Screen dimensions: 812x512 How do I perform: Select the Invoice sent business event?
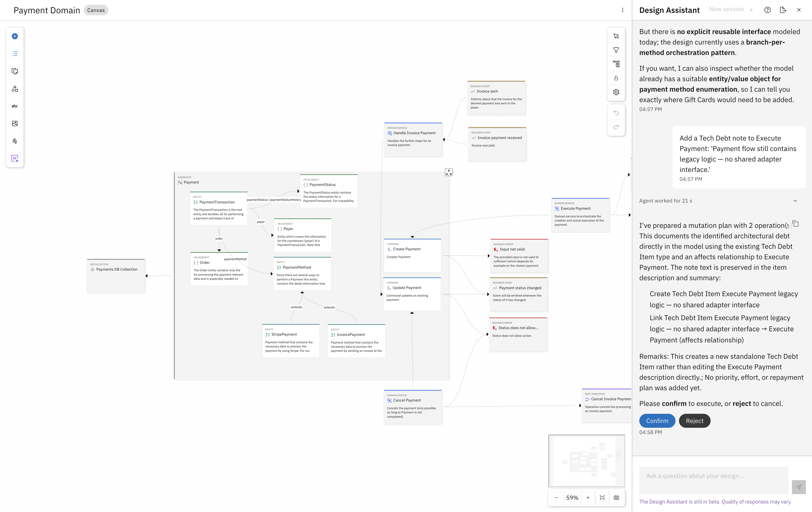[x=496, y=98]
